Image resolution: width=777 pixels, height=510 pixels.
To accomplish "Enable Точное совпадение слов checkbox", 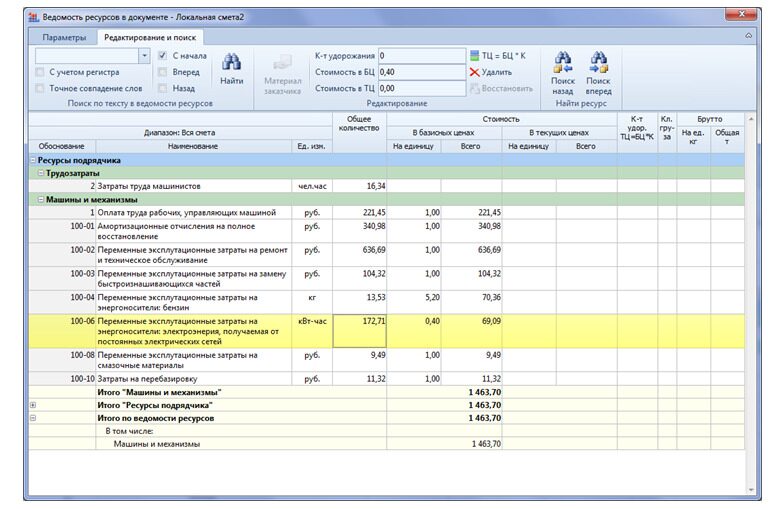I will click(x=40, y=88).
